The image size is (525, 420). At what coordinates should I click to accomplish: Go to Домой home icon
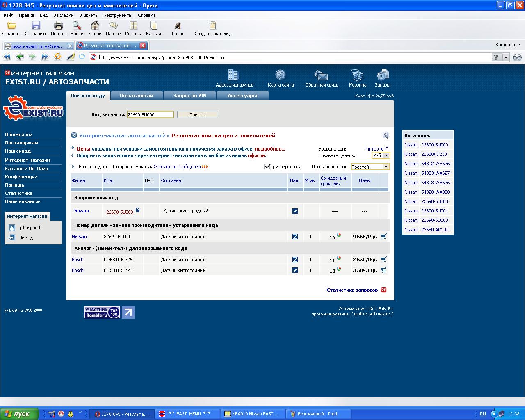[95, 25]
